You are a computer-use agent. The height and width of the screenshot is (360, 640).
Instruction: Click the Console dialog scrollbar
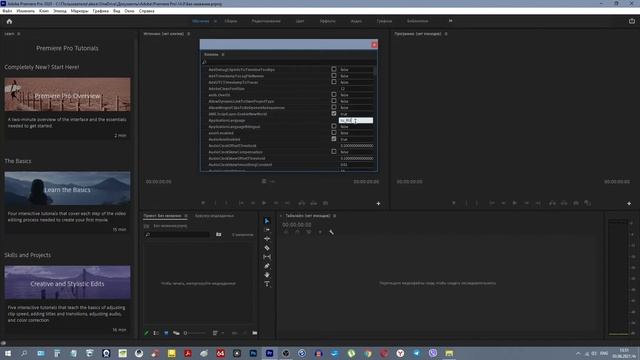375,72
